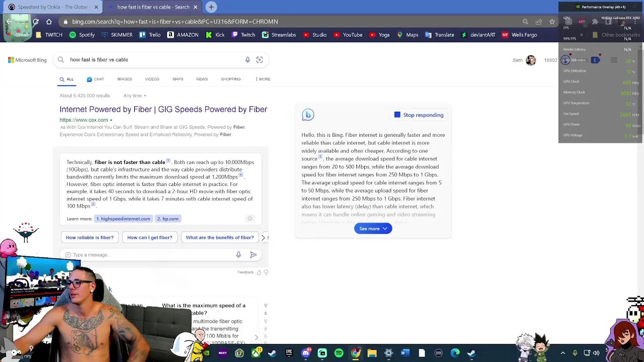Click the share icon in address bar
The image size is (644, 362).
pyautogui.click(x=539, y=22)
